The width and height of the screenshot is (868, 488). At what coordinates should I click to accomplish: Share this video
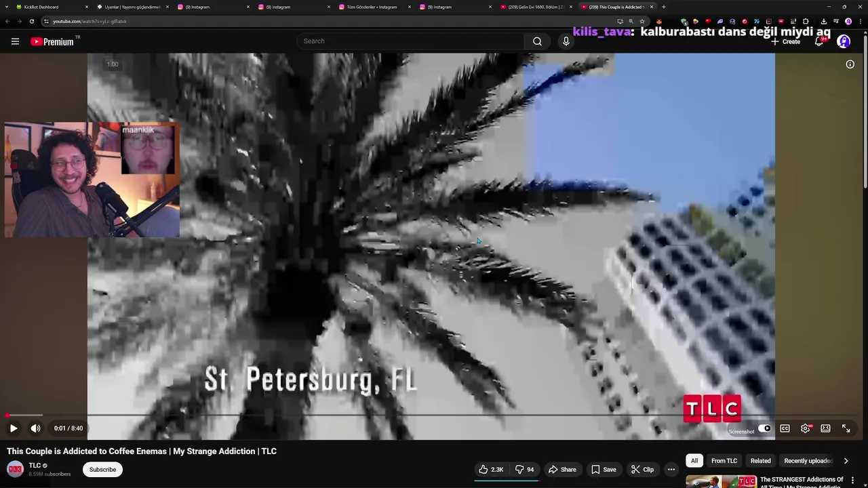coord(562,470)
